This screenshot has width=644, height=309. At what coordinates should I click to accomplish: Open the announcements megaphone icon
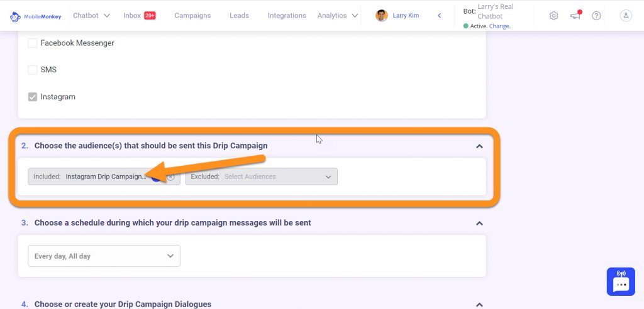click(x=575, y=16)
